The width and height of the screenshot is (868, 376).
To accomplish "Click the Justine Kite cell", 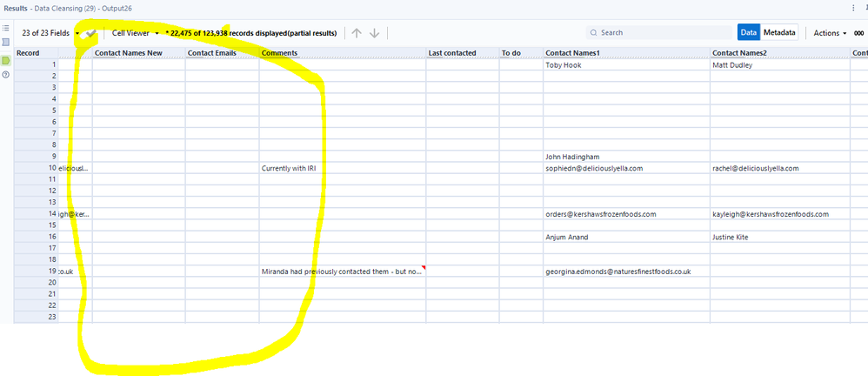I will click(780, 237).
